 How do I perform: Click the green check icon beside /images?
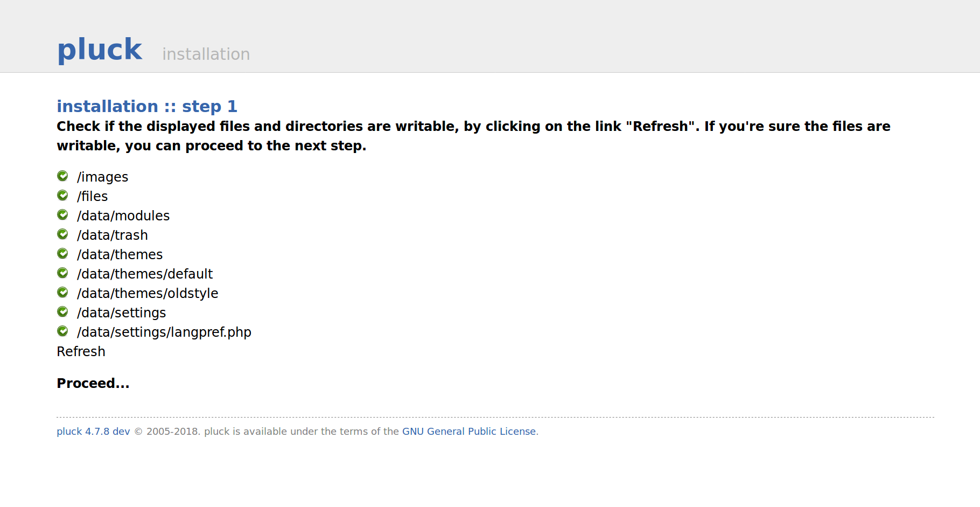pos(62,176)
